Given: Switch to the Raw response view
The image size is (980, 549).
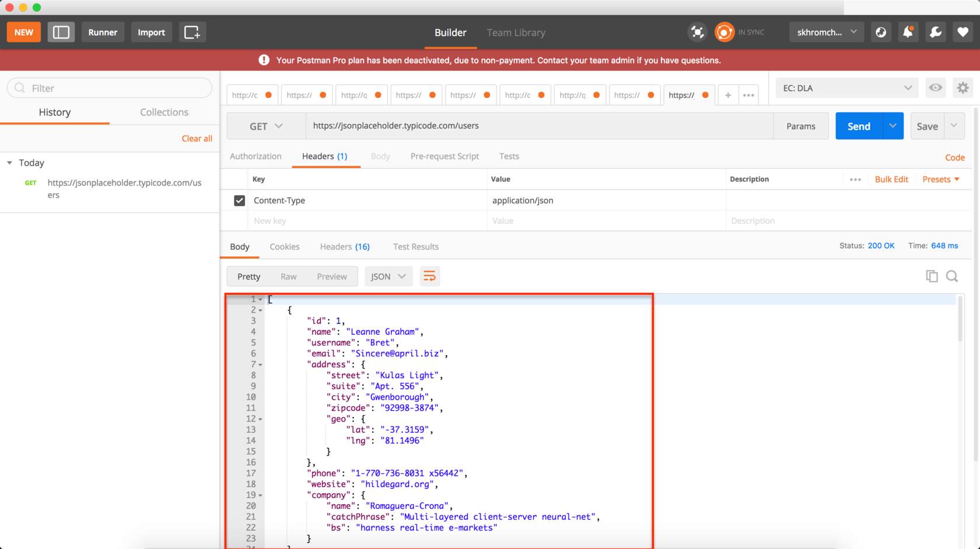Looking at the screenshot, I should 288,276.
